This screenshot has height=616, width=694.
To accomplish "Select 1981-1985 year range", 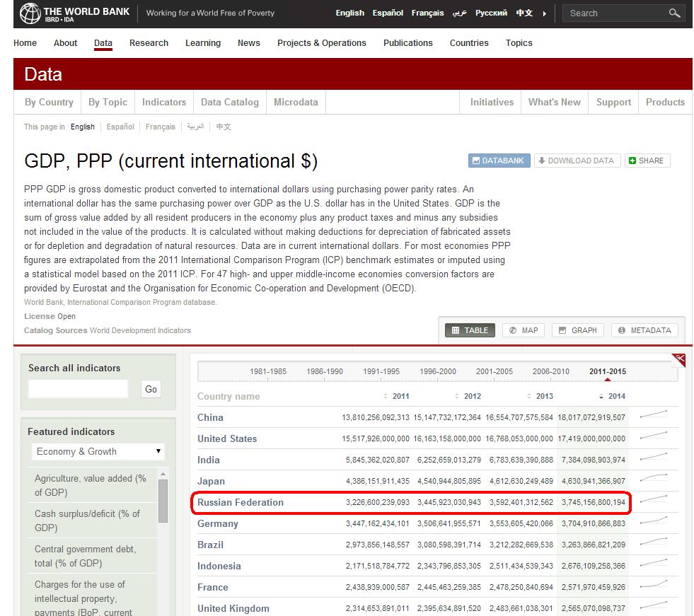I will [268, 371].
